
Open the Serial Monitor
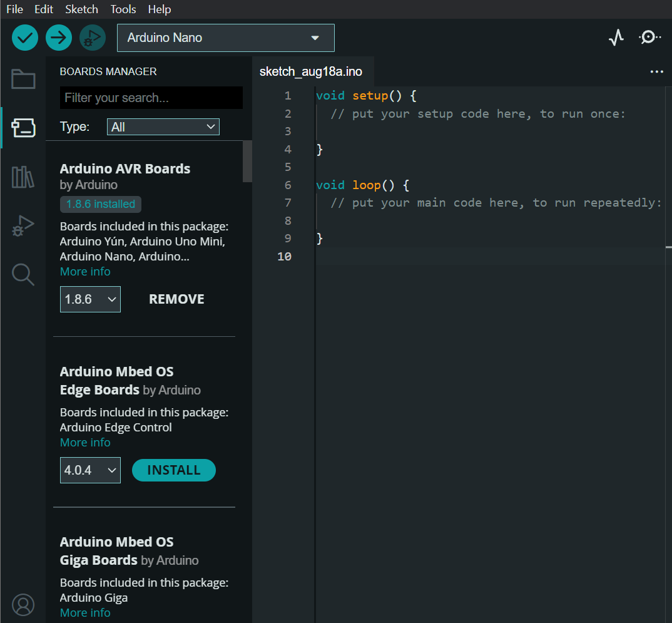tap(649, 38)
